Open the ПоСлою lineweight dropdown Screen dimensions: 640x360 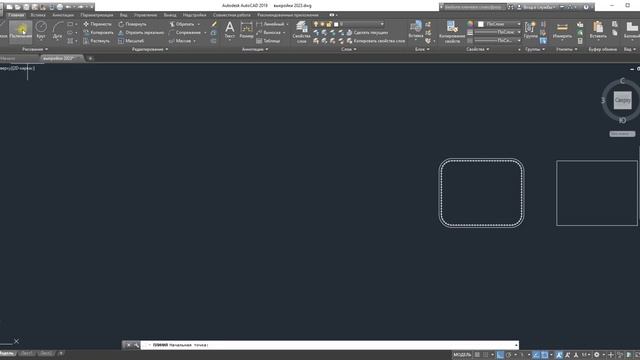(x=498, y=32)
